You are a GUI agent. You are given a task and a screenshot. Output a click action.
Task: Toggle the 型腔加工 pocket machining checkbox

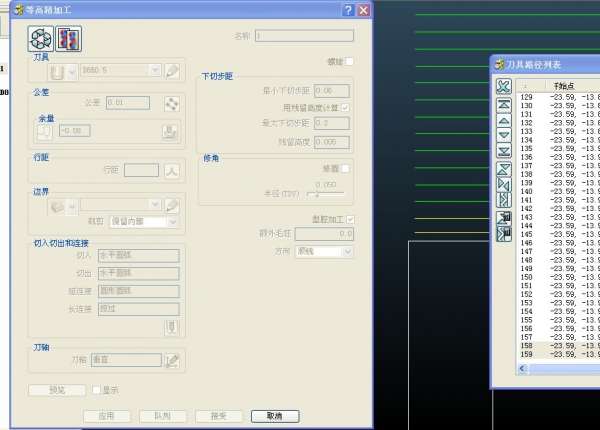click(350, 220)
